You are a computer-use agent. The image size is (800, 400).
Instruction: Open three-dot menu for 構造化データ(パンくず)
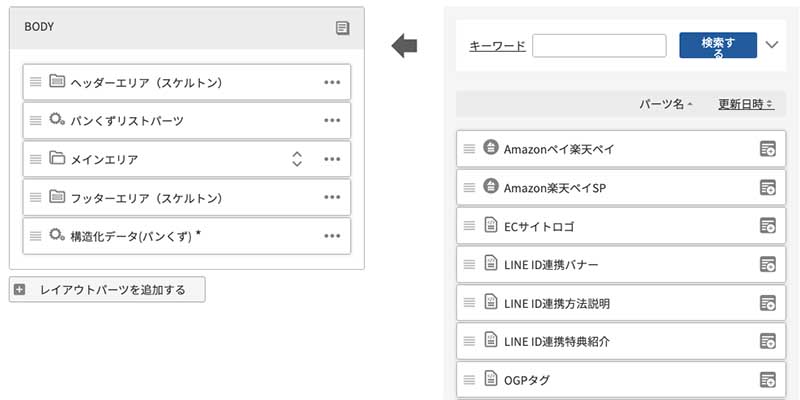tap(333, 235)
